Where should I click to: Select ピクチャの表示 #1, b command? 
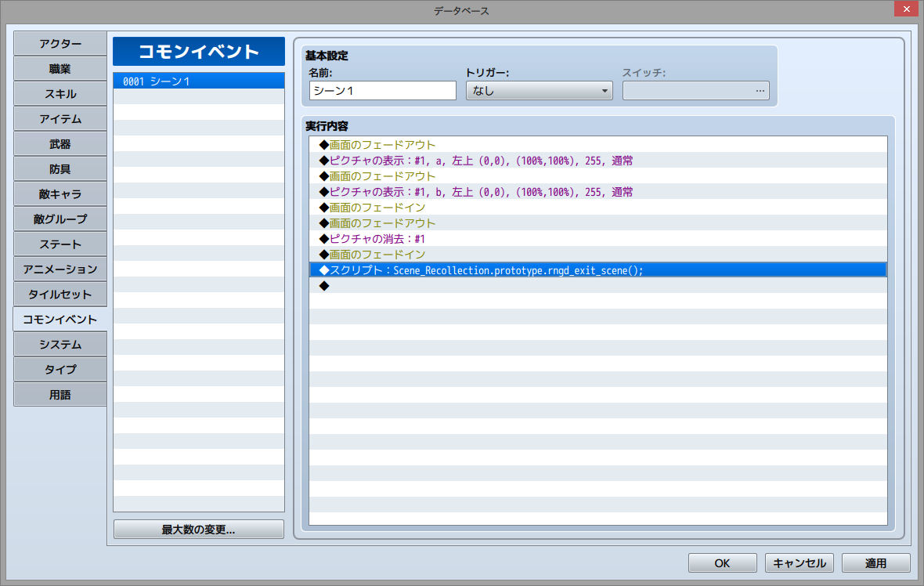[598, 192]
